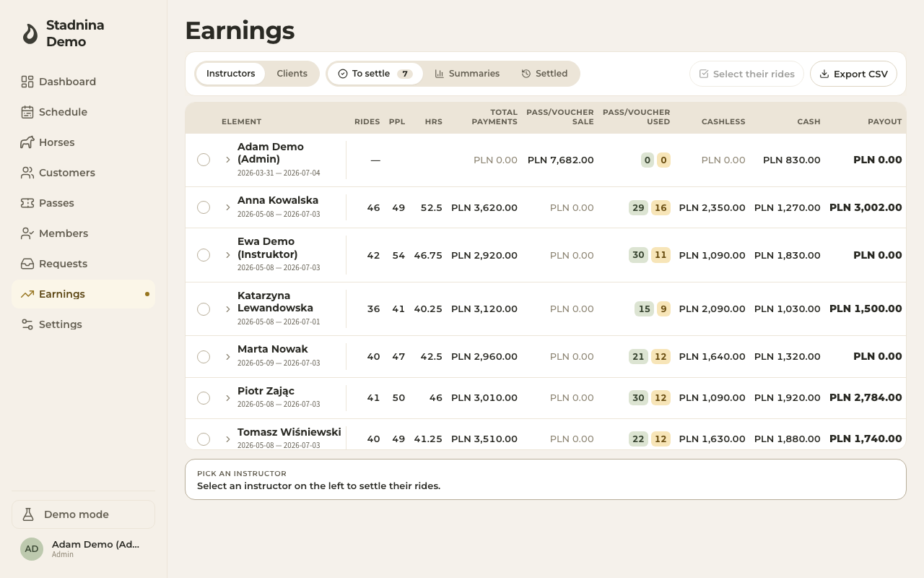
Task: Click the Requests inbox icon
Action: 27,264
